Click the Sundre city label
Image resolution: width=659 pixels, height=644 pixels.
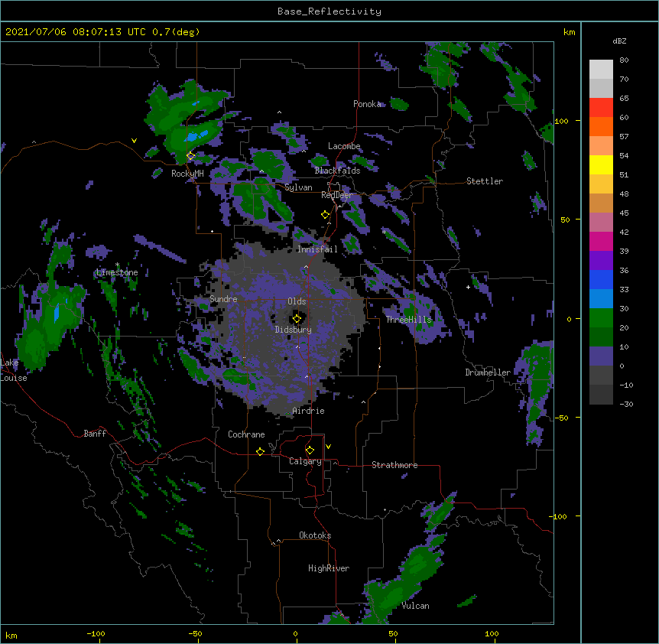pos(223,299)
